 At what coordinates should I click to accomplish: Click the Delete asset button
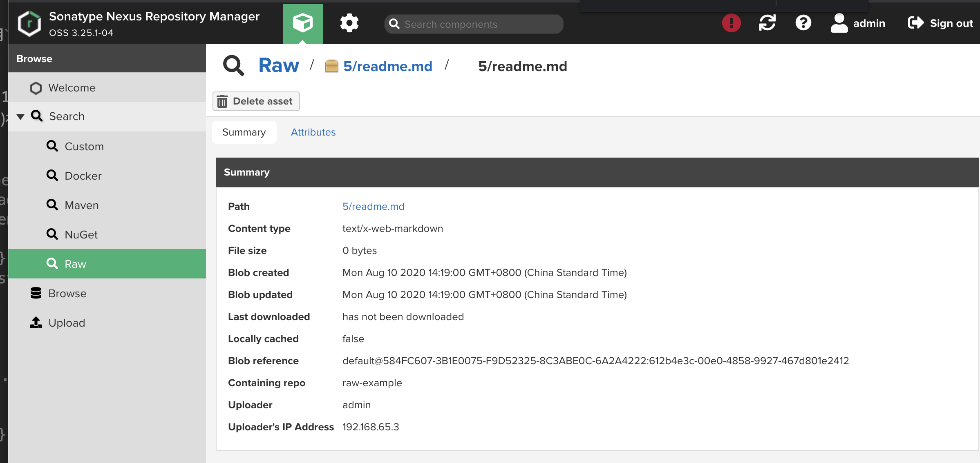[x=256, y=101]
